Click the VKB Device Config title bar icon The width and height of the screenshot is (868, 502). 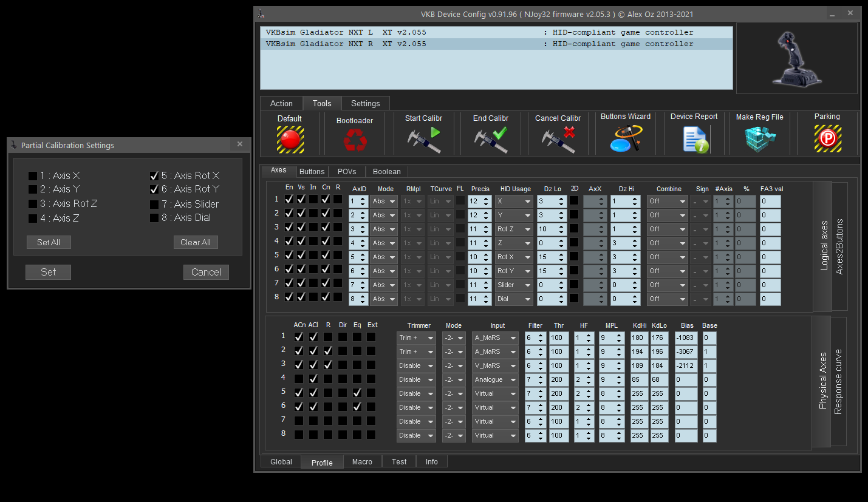pos(261,14)
